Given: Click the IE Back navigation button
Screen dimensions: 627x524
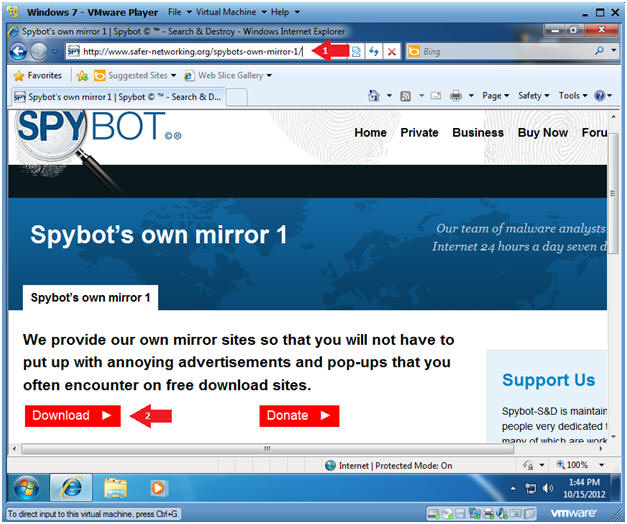Looking at the screenshot, I should (18, 52).
